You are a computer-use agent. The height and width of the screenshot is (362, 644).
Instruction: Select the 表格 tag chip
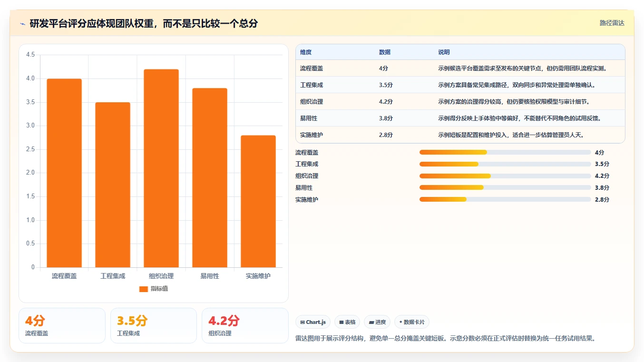click(x=347, y=322)
